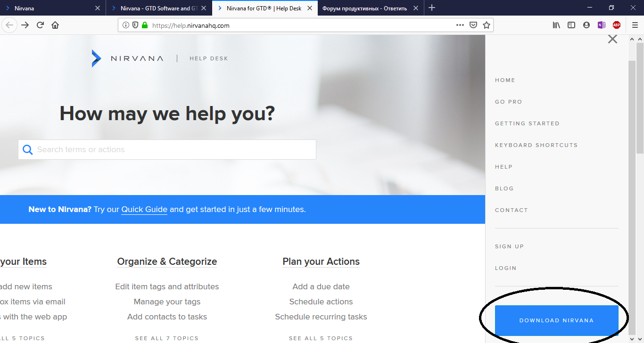Screen dimensions: 644x343
Task: Open the Adblock Plus extension icon
Action: coord(617,25)
